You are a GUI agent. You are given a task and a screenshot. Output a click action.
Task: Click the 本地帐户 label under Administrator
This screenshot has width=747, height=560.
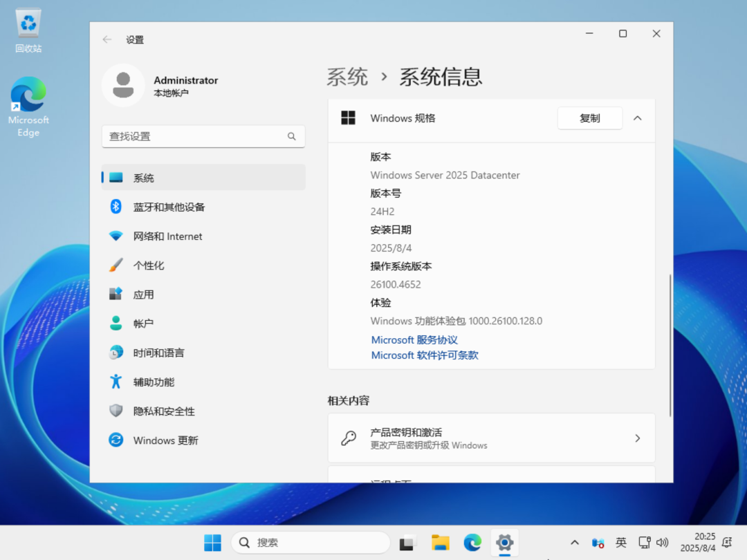click(171, 93)
